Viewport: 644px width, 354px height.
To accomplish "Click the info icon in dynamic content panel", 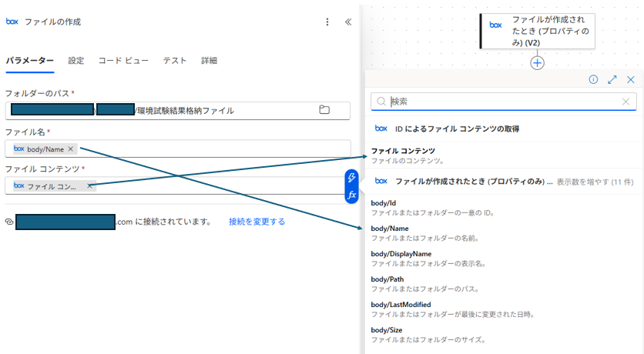I will pyautogui.click(x=593, y=79).
